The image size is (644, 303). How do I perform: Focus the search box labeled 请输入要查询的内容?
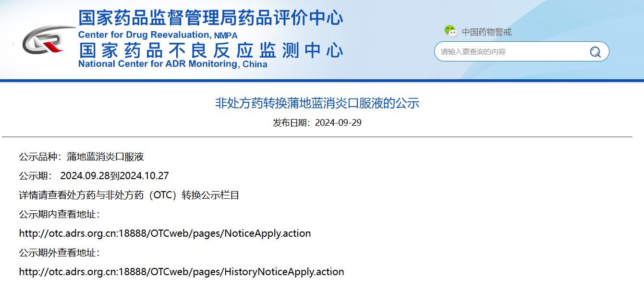tap(509, 52)
